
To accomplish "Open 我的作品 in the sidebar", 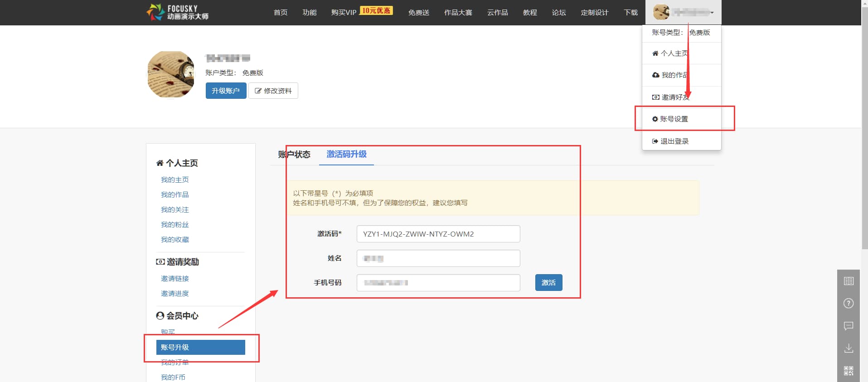I will coord(175,195).
